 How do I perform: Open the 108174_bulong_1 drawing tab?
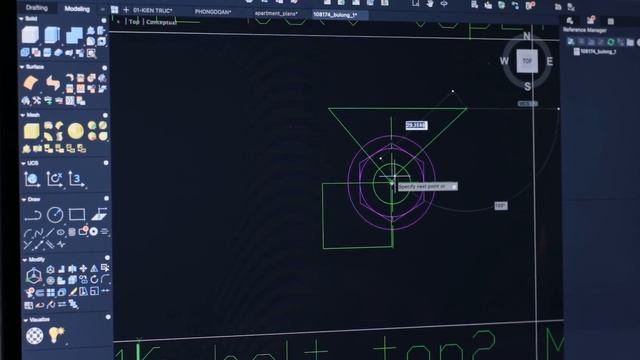[335, 15]
